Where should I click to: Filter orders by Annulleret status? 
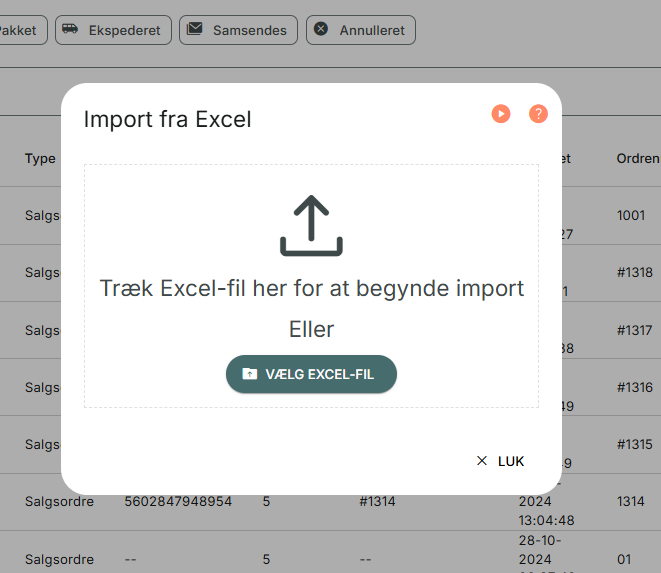[x=361, y=30]
